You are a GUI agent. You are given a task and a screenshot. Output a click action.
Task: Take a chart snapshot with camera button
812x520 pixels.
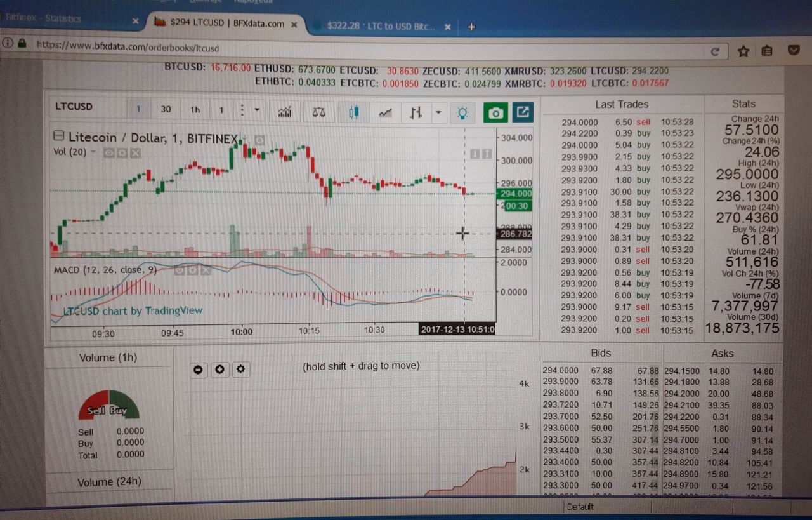point(495,113)
